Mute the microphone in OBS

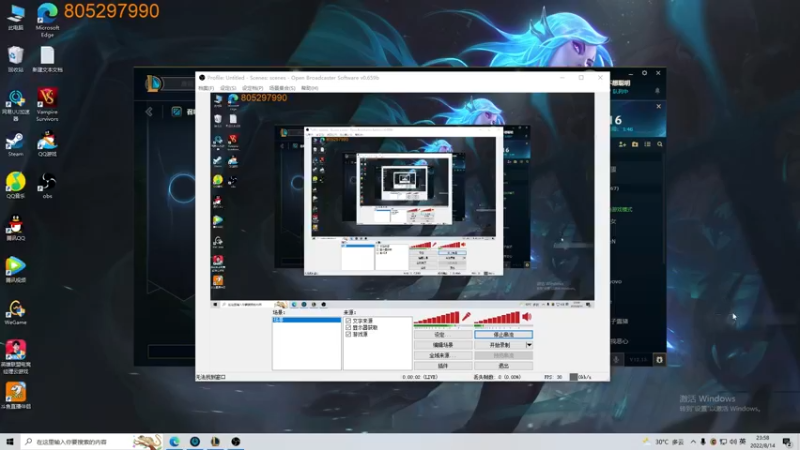tap(466, 317)
